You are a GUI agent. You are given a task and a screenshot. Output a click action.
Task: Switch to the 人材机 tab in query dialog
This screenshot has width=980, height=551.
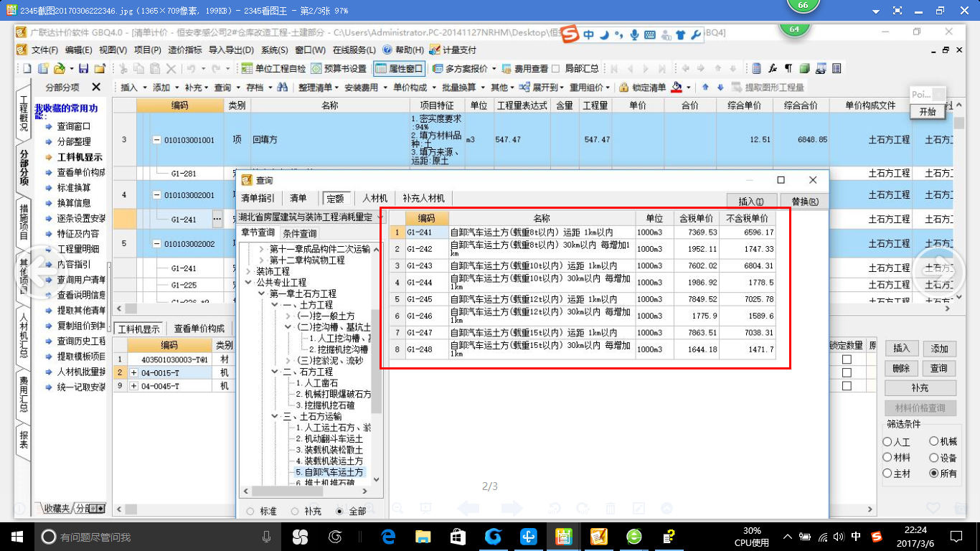click(x=374, y=198)
